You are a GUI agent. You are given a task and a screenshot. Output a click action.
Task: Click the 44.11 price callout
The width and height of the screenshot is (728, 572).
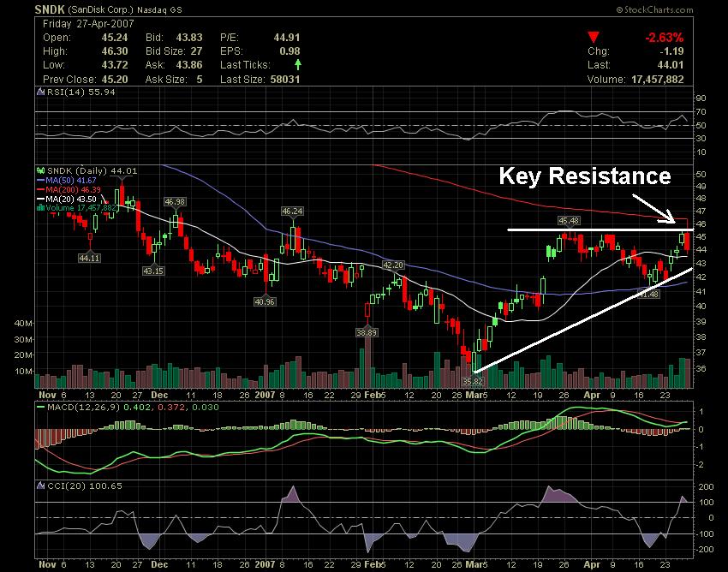(x=89, y=258)
